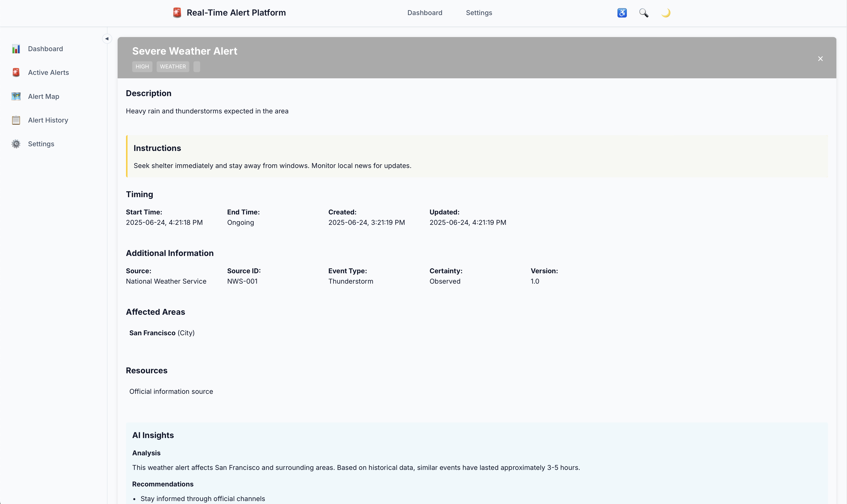Close the Severe Weather Alert panel
847x504 pixels.
point(820,59)
